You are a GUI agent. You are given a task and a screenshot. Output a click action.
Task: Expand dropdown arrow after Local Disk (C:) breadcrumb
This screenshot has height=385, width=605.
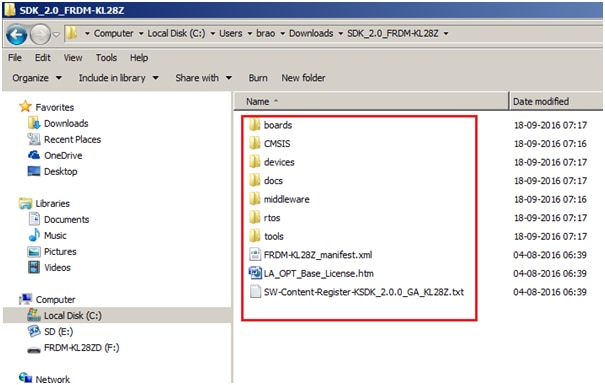[x=213, y=34]
